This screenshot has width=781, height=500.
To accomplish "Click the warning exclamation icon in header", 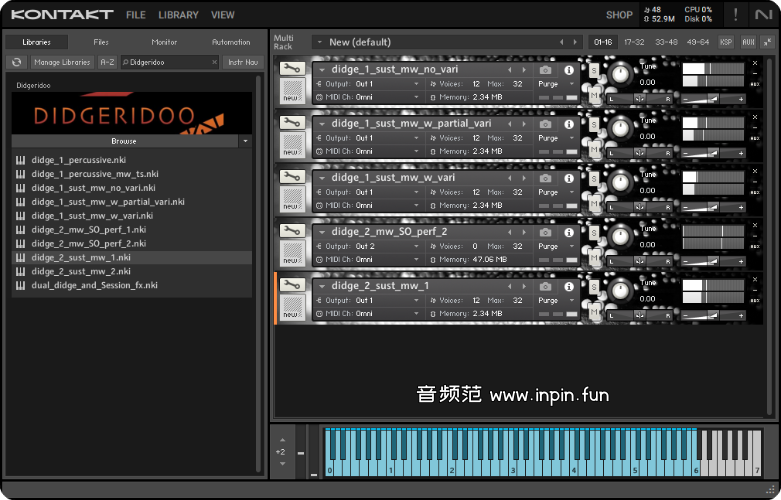I will coord(736,15).
